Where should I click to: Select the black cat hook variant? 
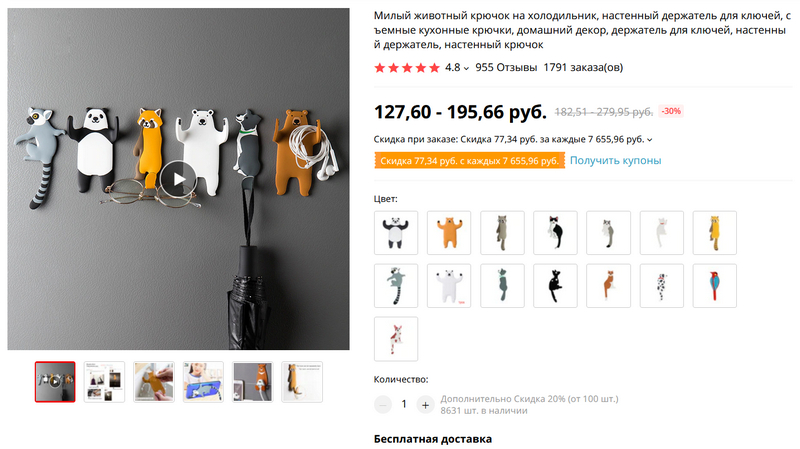coord(555,286)
